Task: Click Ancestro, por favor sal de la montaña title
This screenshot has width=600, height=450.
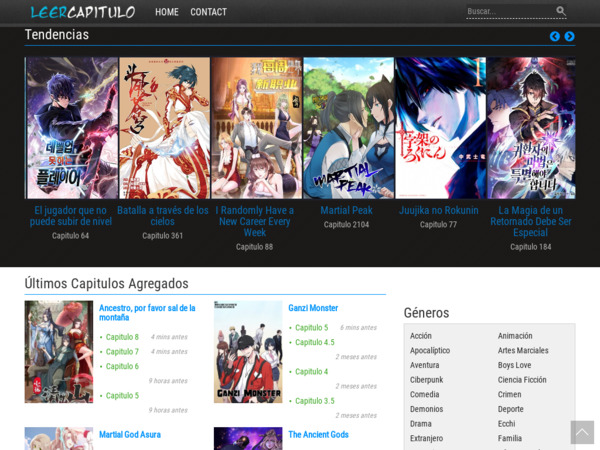Action: [147, 313]
